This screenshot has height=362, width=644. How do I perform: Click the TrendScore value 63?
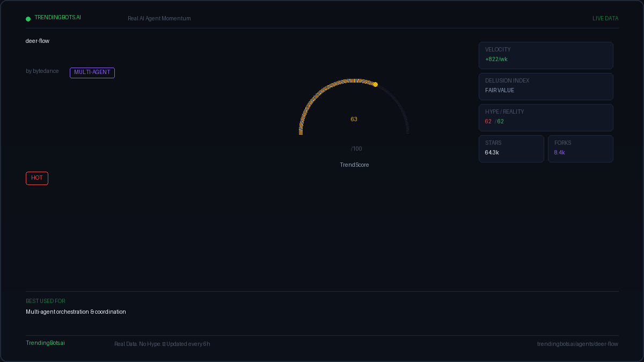pyautogui.click(x=354, y=119)
